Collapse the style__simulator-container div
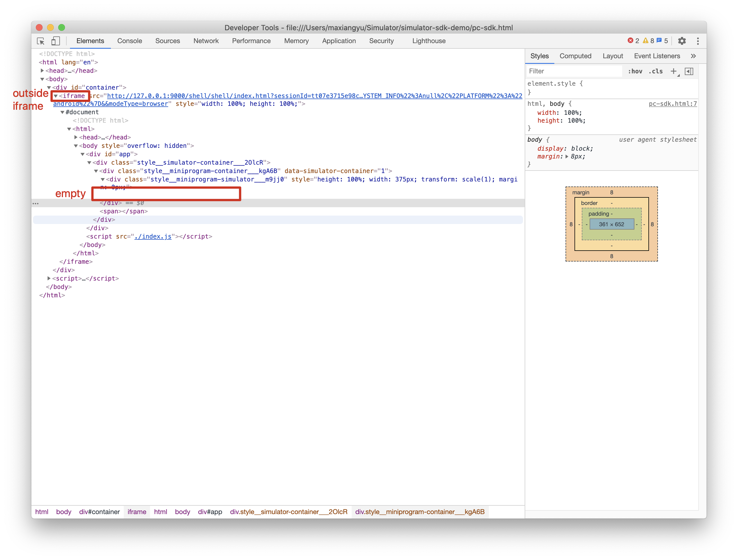This screenshot has height=560, width=738. coord(89,162)
